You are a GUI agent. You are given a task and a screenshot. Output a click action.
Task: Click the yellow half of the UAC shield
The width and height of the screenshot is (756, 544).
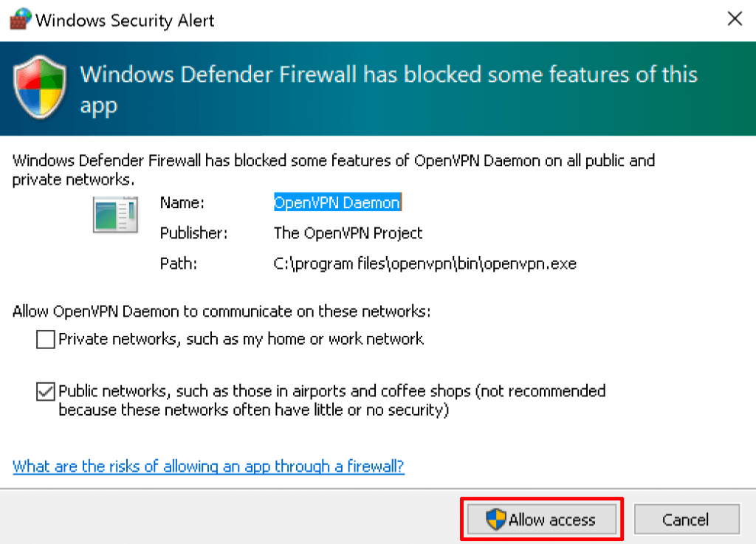[501, 514]
